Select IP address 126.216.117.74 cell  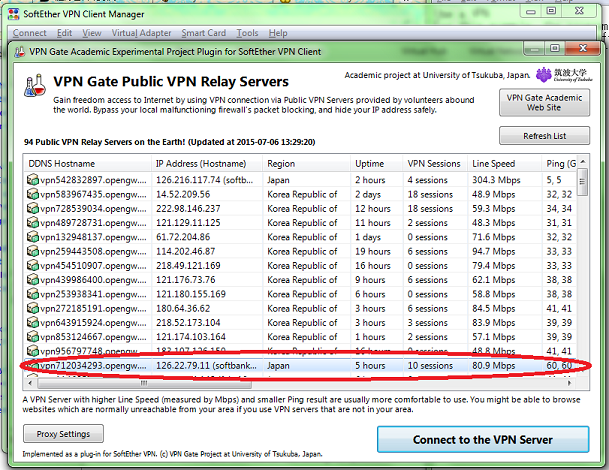coord(204,180)
